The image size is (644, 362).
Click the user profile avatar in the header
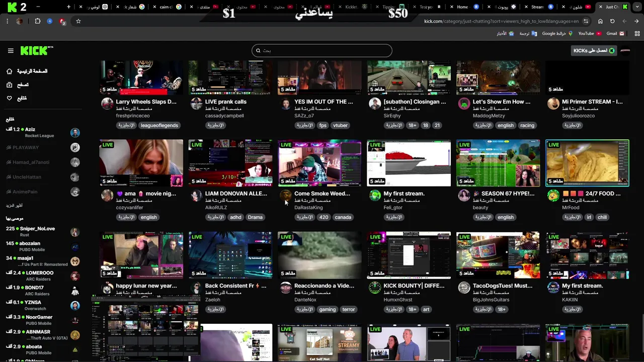[x=625, y=50]
